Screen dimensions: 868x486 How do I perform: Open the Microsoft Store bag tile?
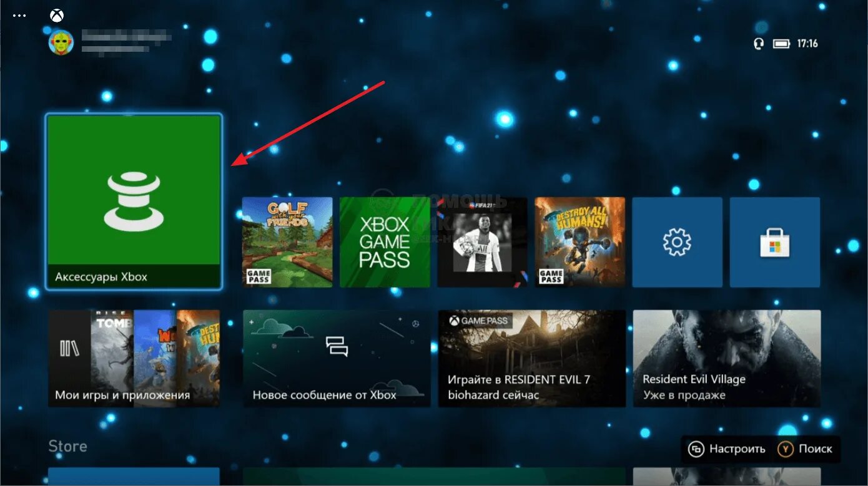tap(775, 242)
